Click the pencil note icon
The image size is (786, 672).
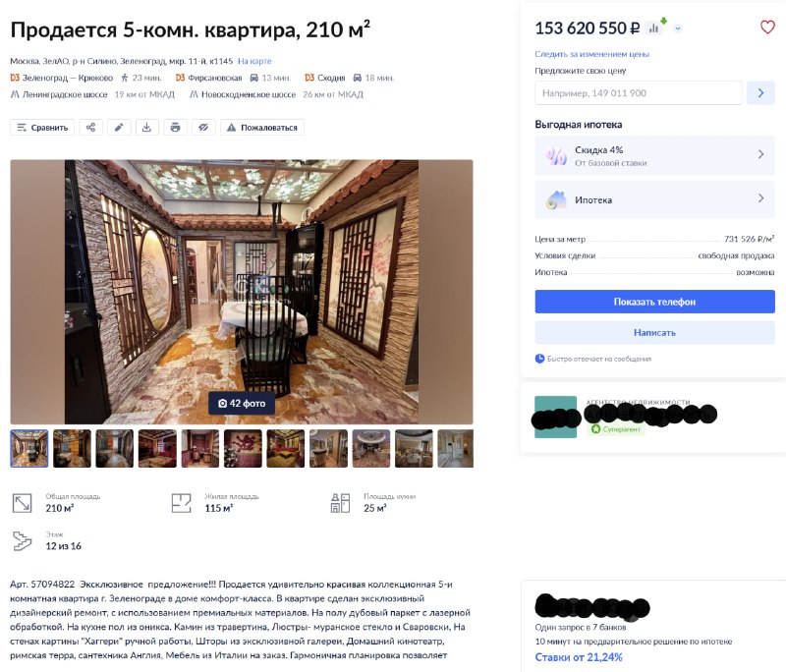click(x=119, y=128)
